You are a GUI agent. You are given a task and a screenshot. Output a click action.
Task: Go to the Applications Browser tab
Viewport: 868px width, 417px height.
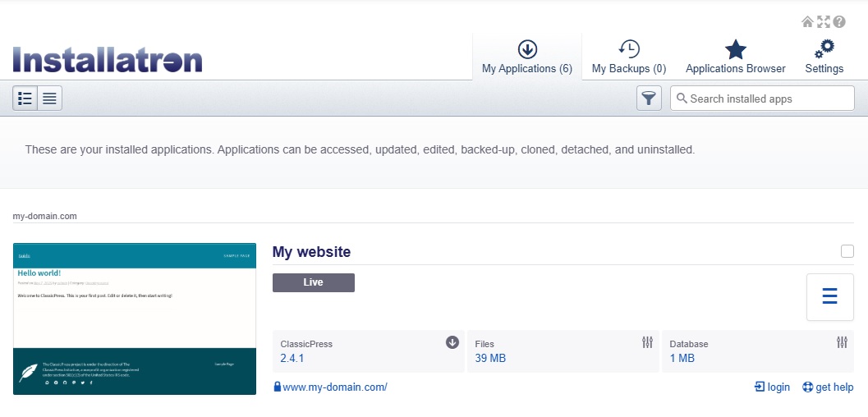735,57
